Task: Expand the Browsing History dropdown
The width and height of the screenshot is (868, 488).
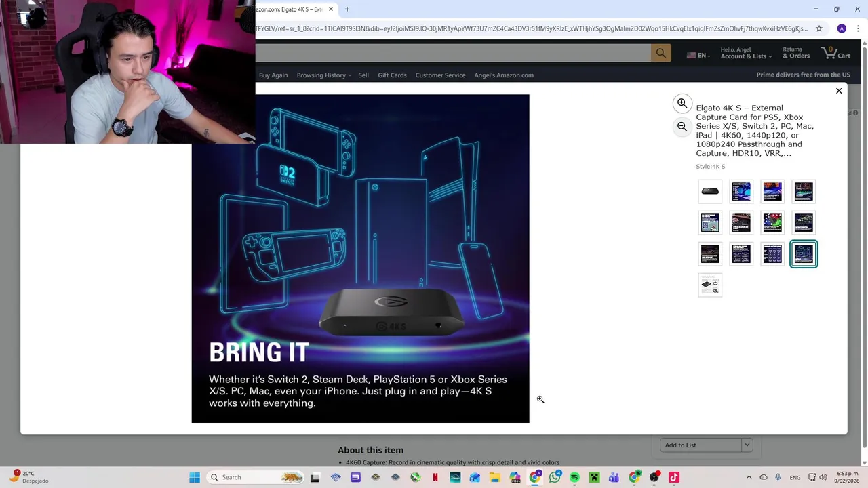Action: pos(324,75)
